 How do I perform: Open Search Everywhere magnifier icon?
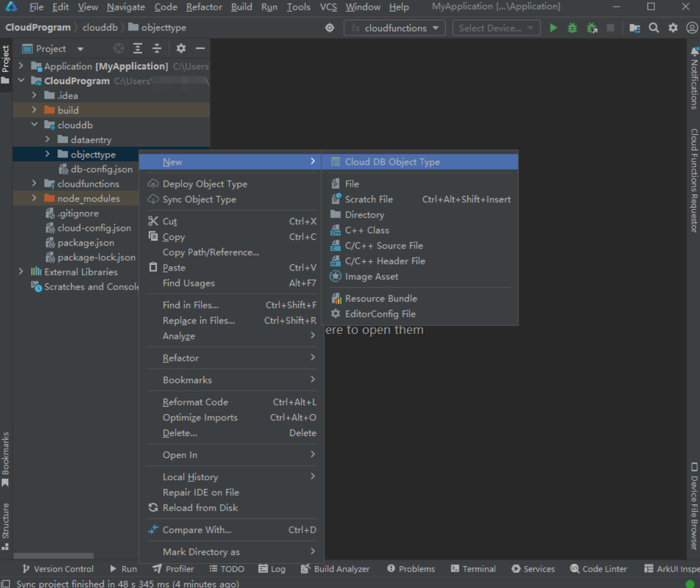[654, 28]
